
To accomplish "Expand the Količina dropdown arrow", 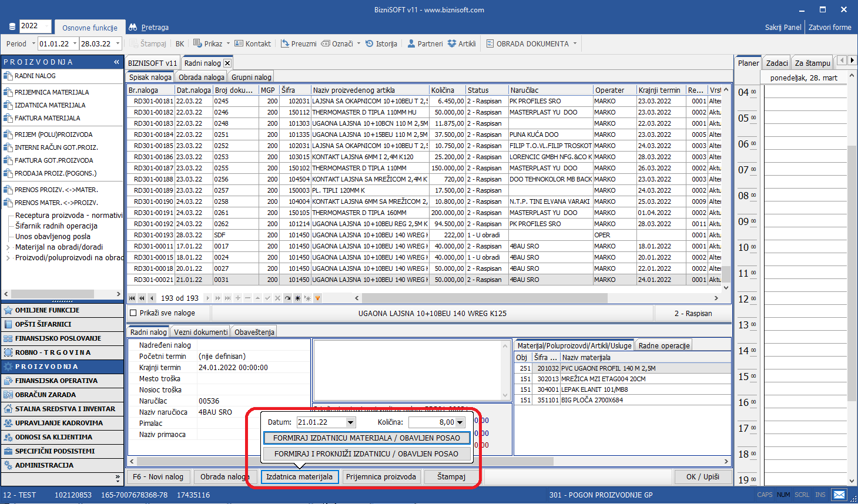I will coord(460,422).
